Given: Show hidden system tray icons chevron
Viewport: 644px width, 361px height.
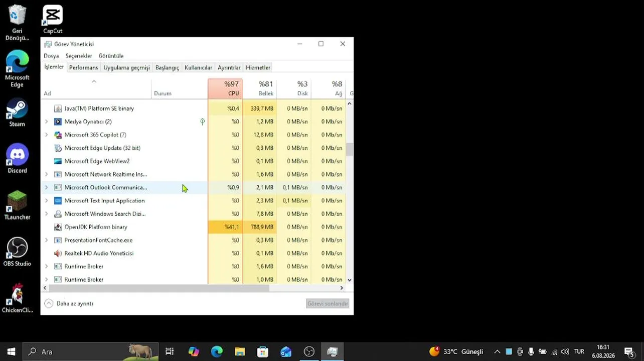Looking at the screenshot, I should click(x=497, y=351).
